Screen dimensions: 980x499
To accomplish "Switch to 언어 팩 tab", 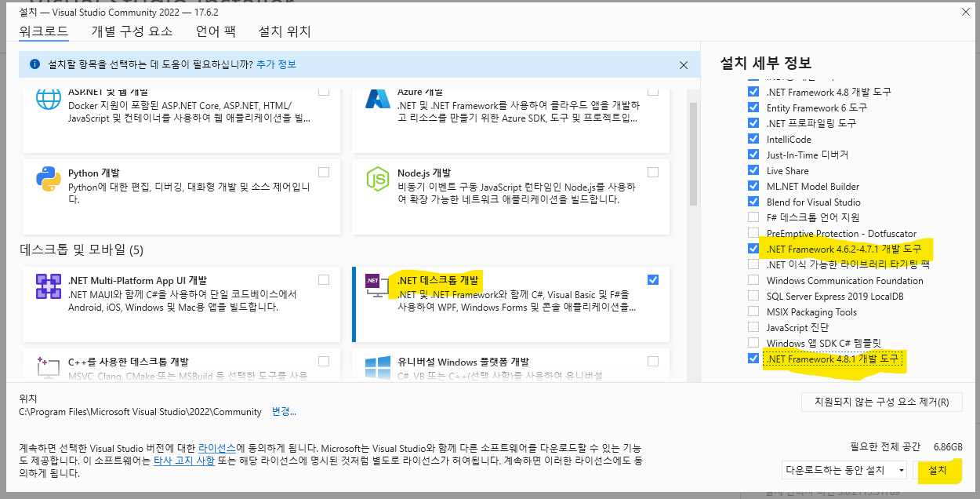I will 216,31.
